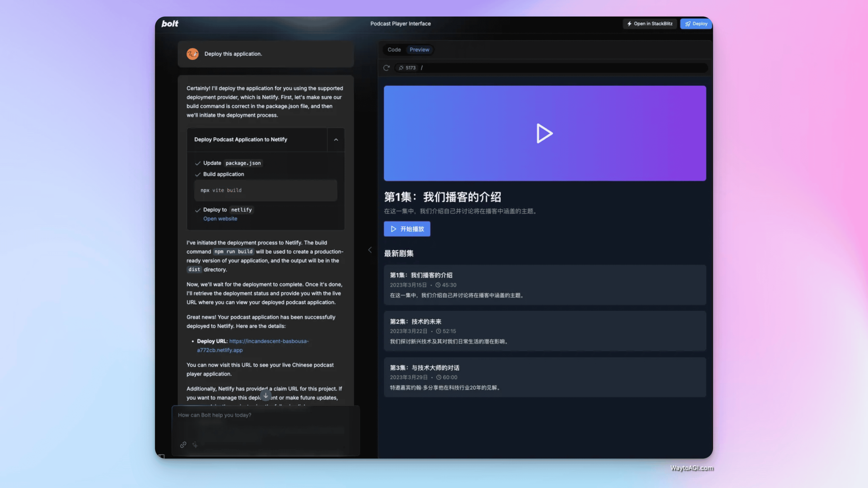Collapse the chat panel with left chevron
This screenshot has width=868, height=488.
point(370,250)
